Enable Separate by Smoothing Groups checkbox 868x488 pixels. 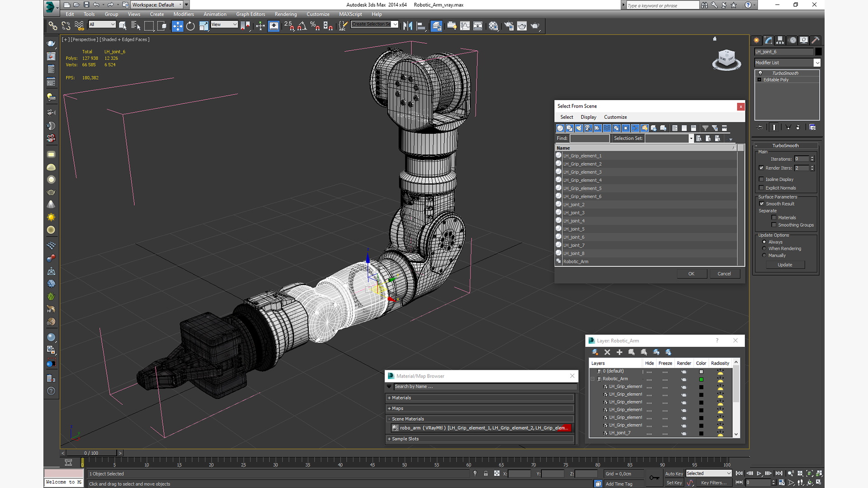[x=774, y=225]
